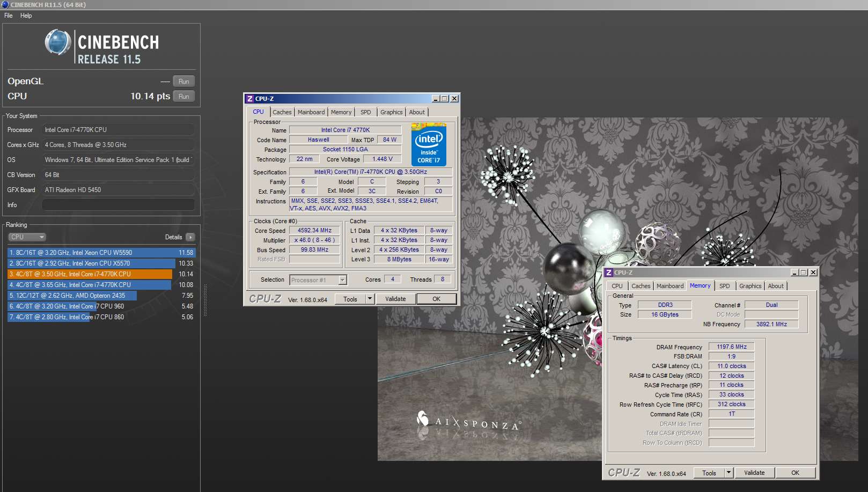Screen dimensions: 868x492
Task: Click Validate in front CPU-Z window
Action: pos(395,299)
